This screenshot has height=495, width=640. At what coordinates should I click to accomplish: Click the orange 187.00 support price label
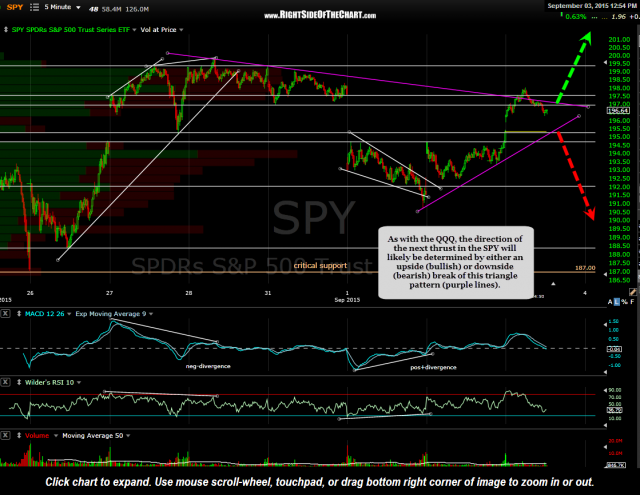pyautogui.click(x=585, y=268)
